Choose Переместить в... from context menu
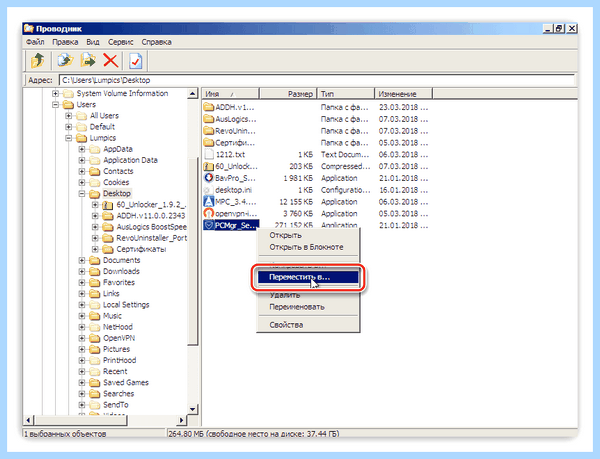Viewport: 600px width, 459px height. [x=308, y=277]
